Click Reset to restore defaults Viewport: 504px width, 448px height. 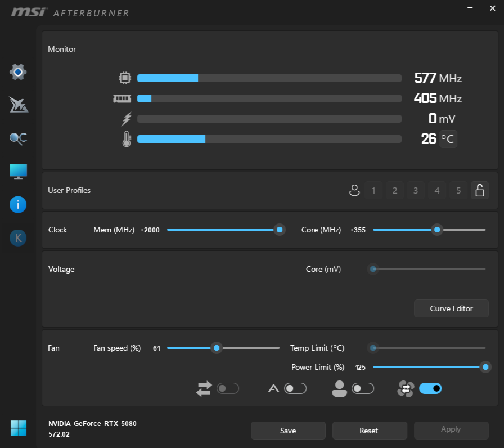coord(369,431)
